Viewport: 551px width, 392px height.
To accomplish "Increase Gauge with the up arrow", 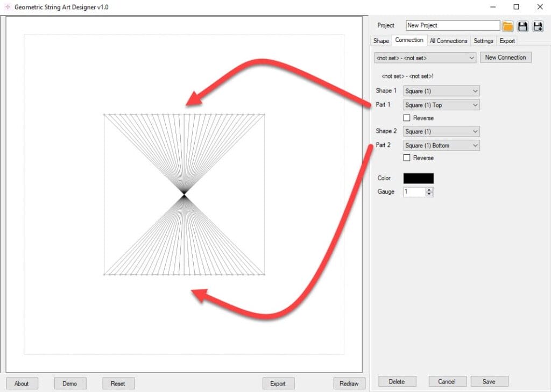I will (x=429, y=190).
